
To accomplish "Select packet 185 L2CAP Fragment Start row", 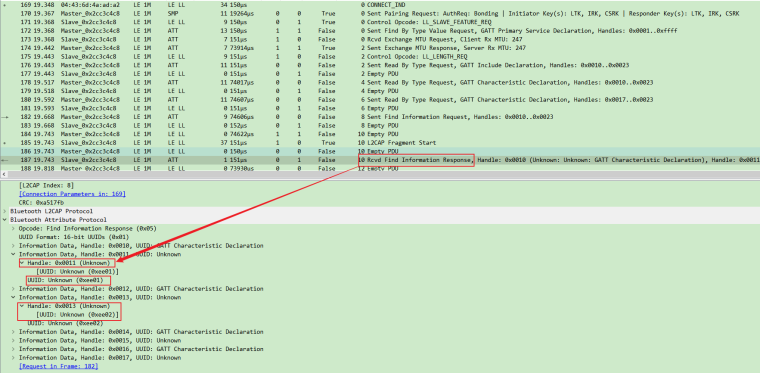I will [x=380, y=143].
